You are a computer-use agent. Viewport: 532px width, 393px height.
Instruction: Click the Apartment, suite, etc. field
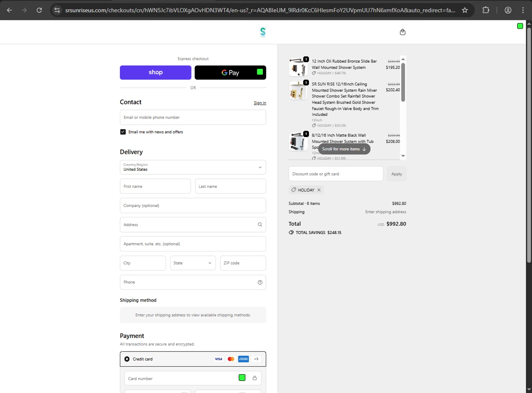(193, 244)
